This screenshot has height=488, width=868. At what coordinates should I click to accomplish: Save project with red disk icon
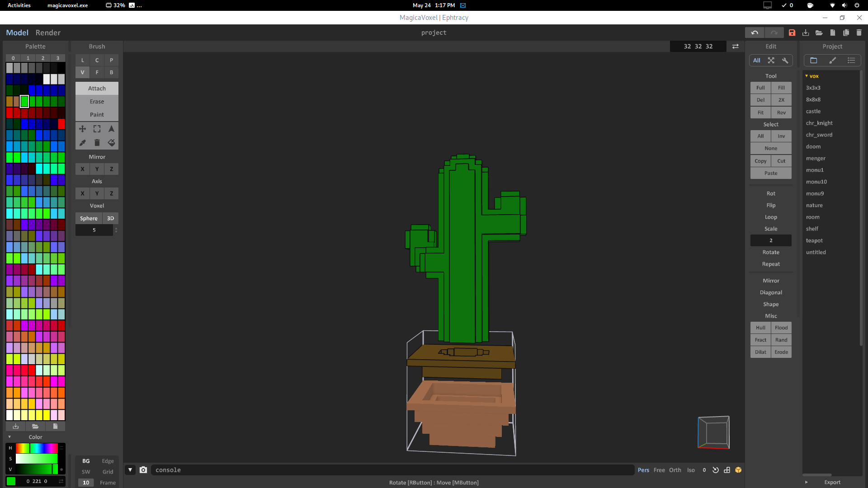[x=792, y=33]
